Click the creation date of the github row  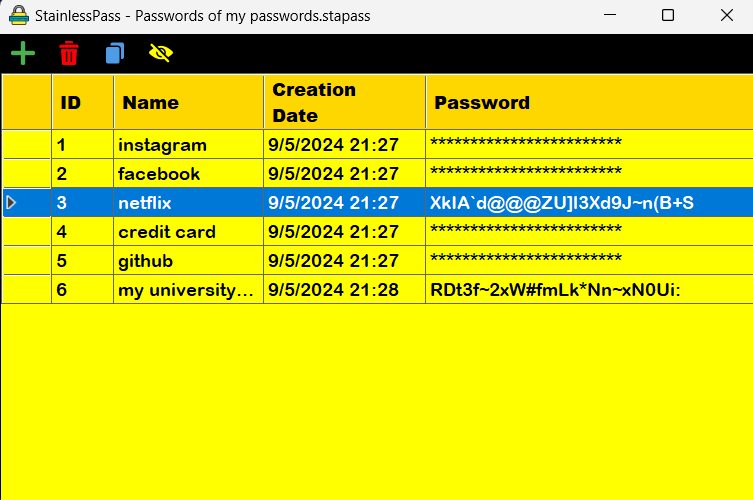[344, 260]
